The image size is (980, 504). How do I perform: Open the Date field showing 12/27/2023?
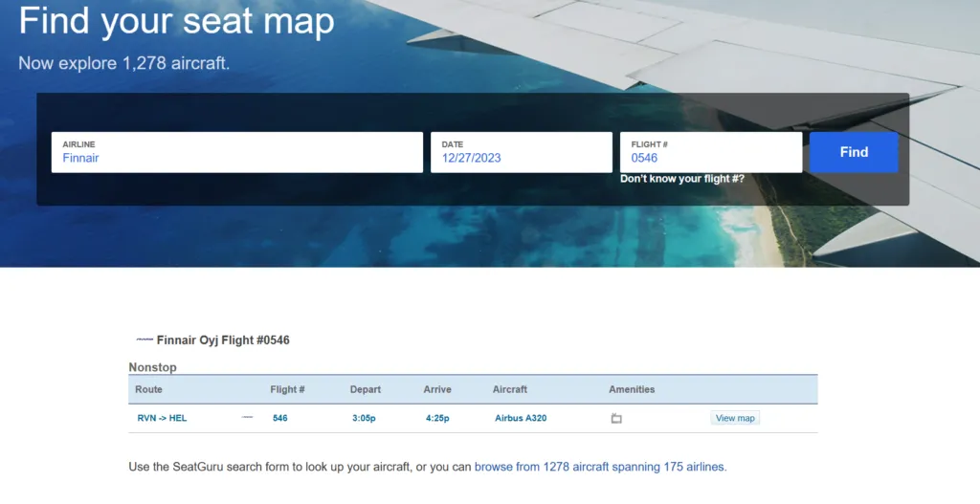coord(522,152)
